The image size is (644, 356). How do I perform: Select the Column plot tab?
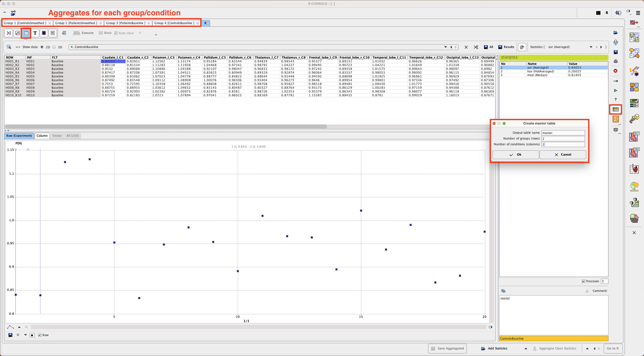click(x=42, y=136)
